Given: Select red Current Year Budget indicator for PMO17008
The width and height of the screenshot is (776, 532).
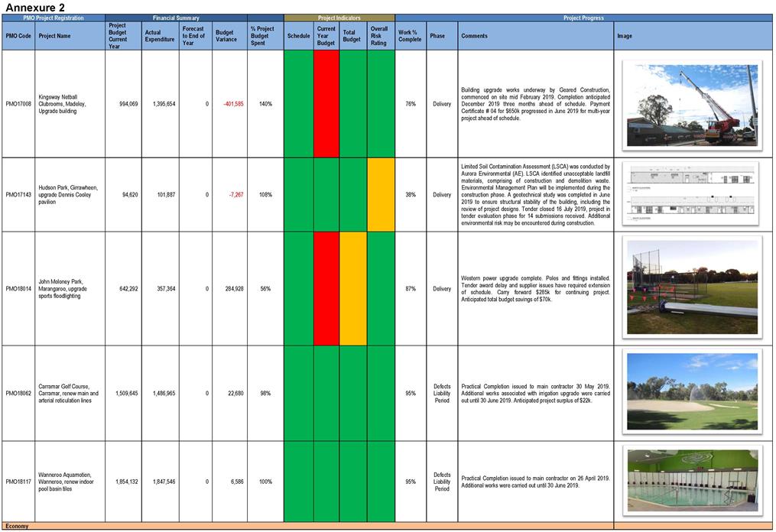Looking at the screenshot, I should (326, 104).
